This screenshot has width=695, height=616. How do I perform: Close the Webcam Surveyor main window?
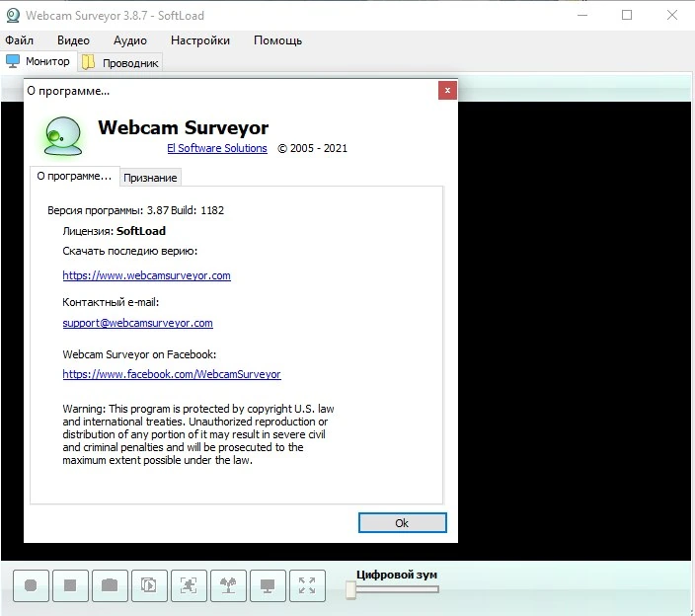(x=672, y=15)
